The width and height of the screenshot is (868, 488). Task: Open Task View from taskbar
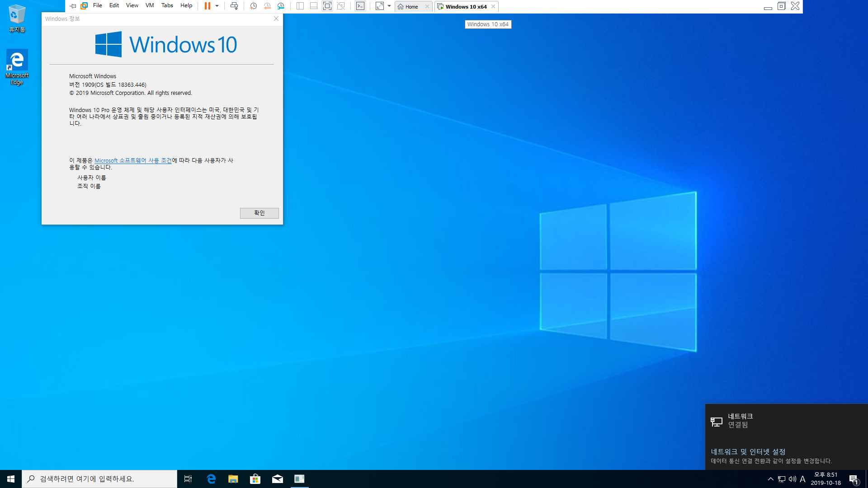pos(188,479)
